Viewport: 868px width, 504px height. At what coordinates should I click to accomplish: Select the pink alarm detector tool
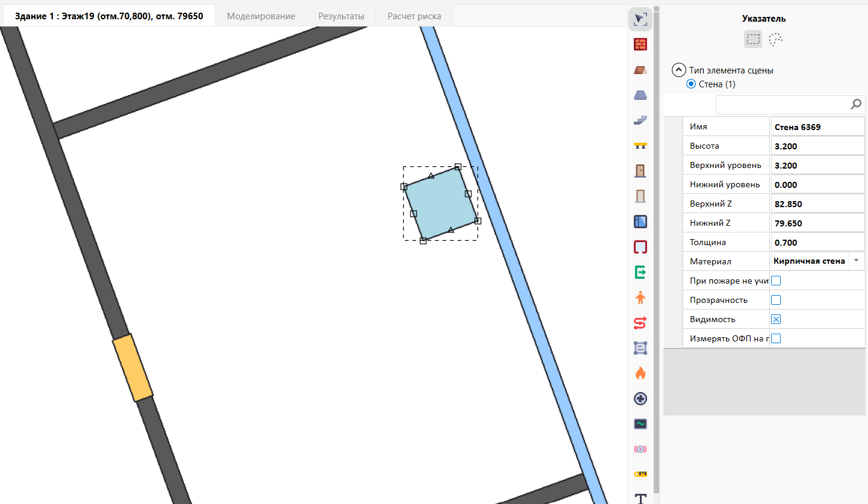[640, 449]
